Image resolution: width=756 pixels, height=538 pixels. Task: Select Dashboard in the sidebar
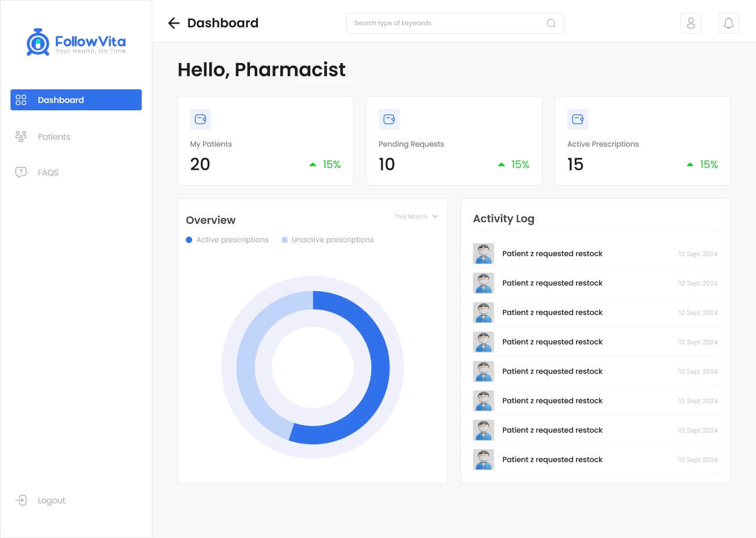point(76,100)
